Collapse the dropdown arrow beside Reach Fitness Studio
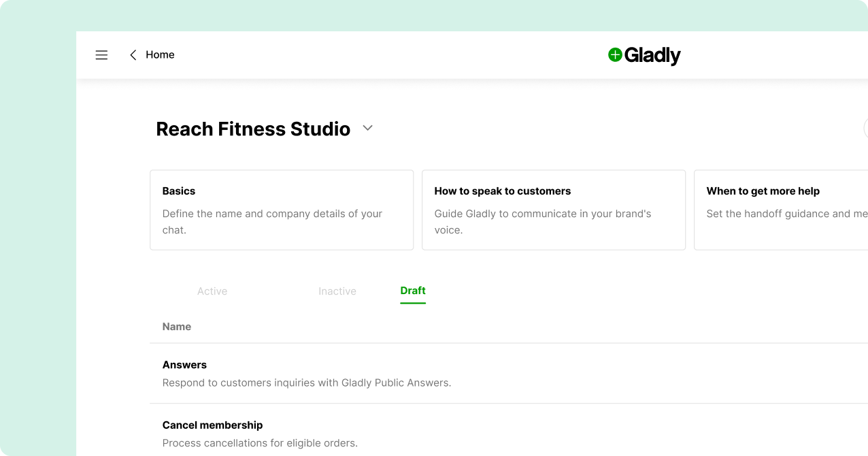Screen dimensions: 868x456 point(367,128)
